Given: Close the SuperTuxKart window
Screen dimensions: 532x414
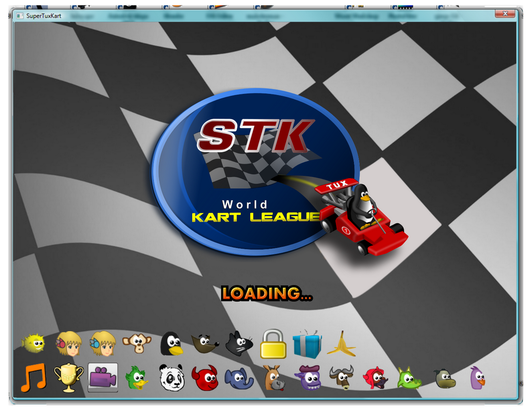Looking at the screenshot, I should [x=504, y=14].
